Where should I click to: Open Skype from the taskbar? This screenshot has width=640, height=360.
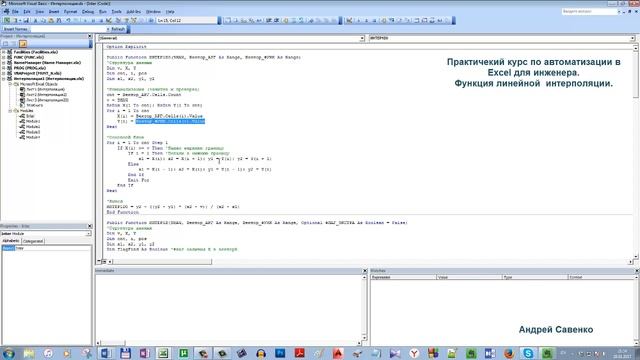tap(528, 353)
